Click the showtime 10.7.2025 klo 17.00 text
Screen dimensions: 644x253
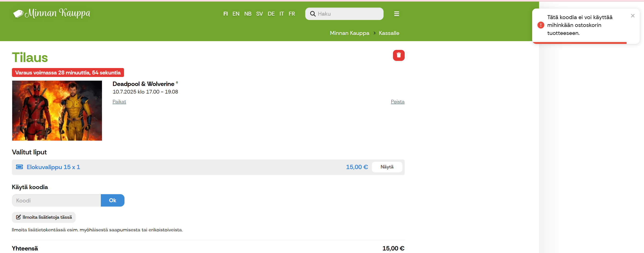coord(145,92)
